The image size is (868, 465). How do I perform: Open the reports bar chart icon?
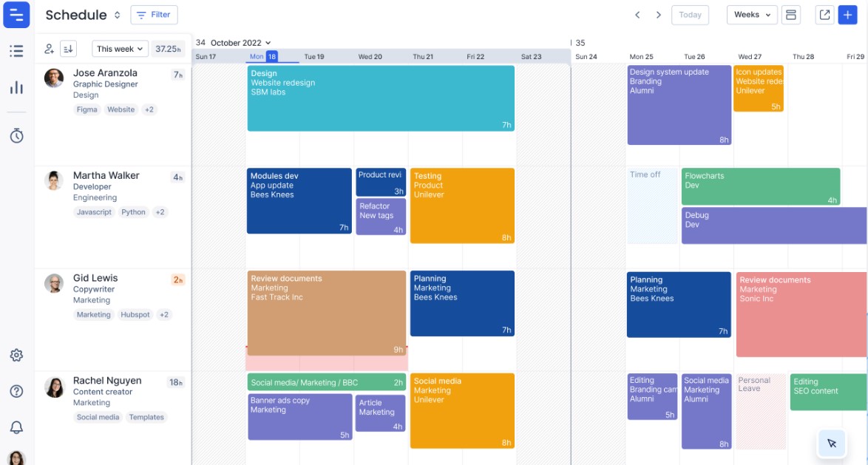pyautogui.click(x=16, y=88)
